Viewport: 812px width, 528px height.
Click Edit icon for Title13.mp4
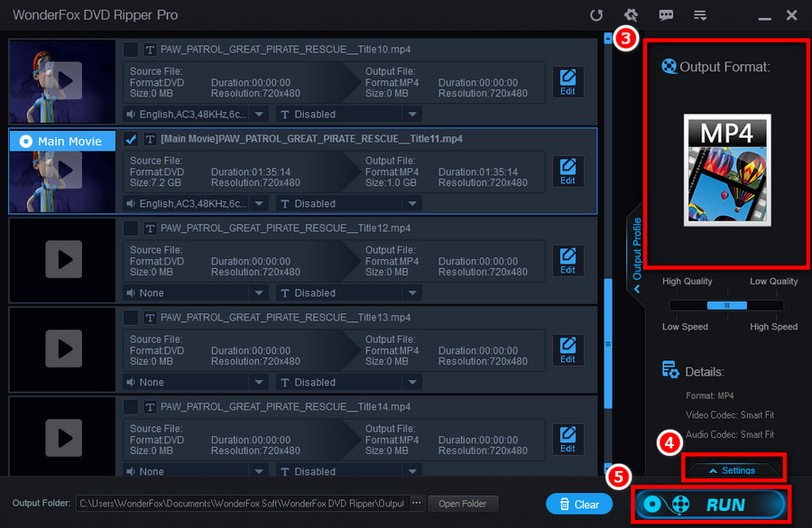(567, 350)
